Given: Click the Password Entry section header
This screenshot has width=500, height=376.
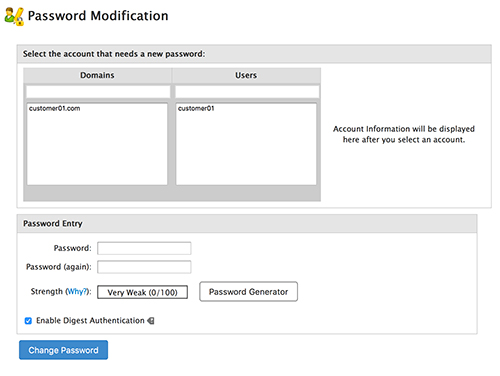Looking at the screenshot, I should coord(247,224).
